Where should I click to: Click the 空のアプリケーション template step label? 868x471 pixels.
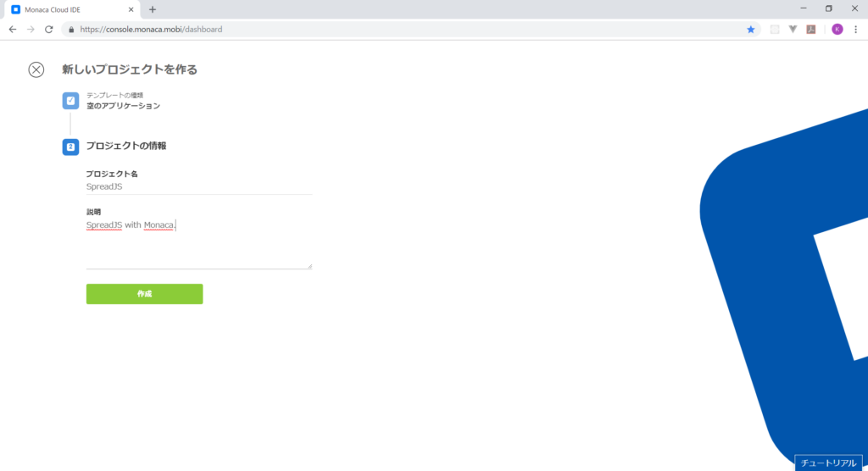pyautogui.click(x=123, y=106)
